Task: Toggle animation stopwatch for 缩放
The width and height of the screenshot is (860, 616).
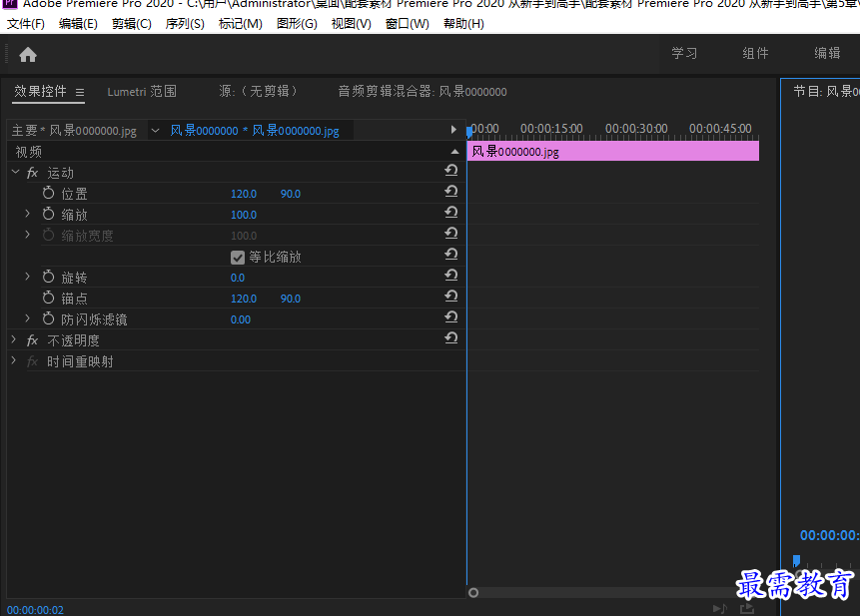Action: click(x=48, y=214)
